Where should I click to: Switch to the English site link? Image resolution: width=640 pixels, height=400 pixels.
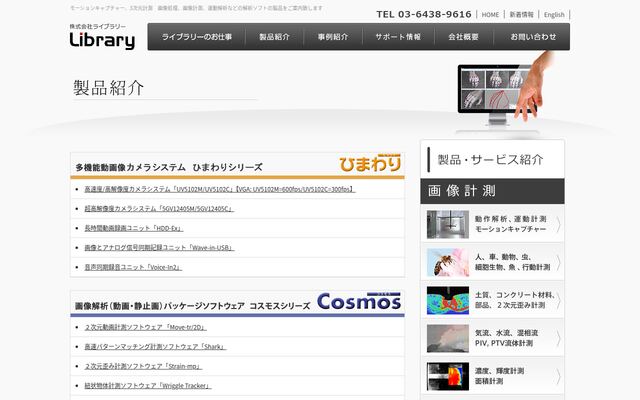click(554, 15)
